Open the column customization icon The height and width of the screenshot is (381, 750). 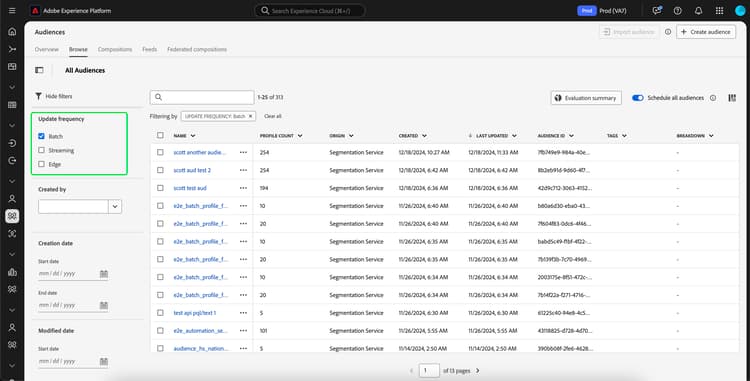click(732, 98)
